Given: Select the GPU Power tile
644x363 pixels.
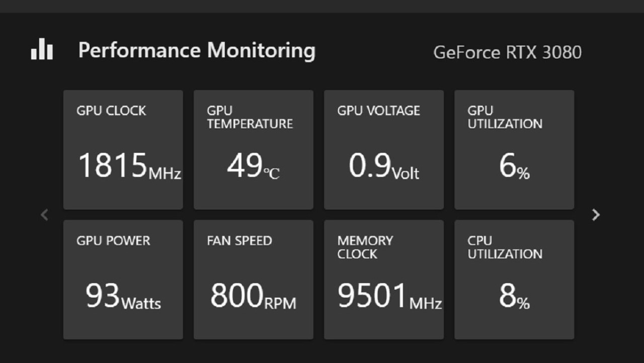Looking at the screenshot, I should click(x=123, y=280).
